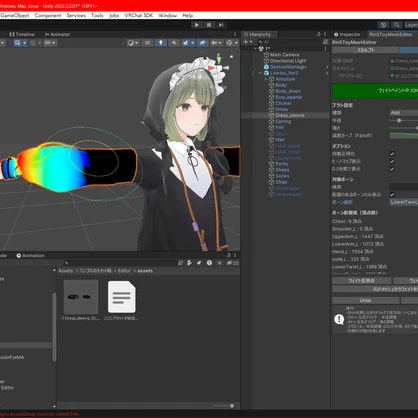The image size is (418, 418).
Task: Click the Hierarchy lock icon
Action: tap(318, 34)
